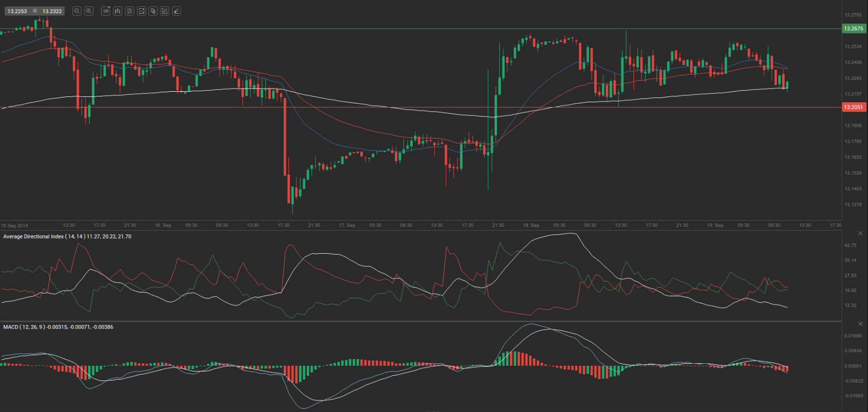This screenshot has width=868, height=412.
Task: Click the line chart expand icon
Action: click(142, 11)
